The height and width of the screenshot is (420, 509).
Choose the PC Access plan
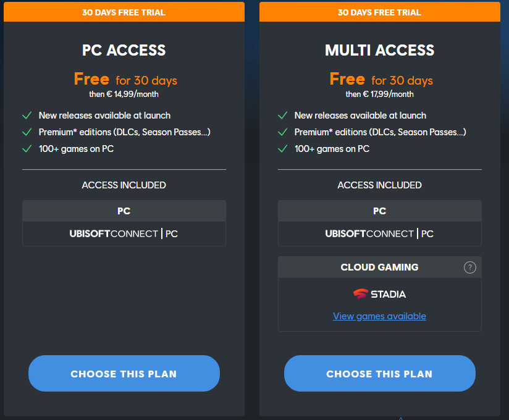tap(124, 374)
